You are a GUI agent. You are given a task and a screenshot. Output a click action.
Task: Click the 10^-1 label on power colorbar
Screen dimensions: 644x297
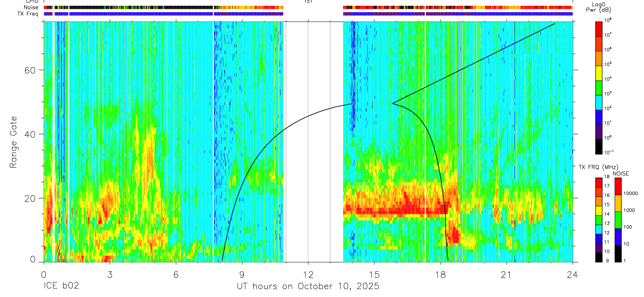point(608,152)
